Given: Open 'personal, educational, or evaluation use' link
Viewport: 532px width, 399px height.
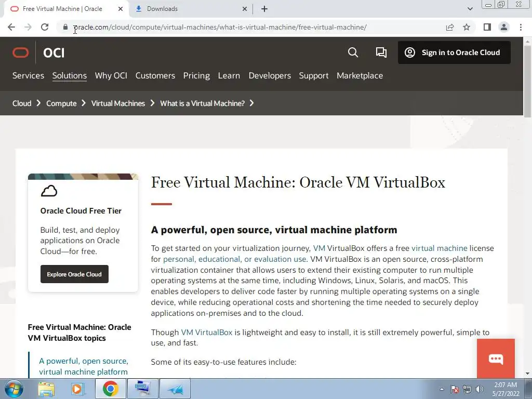Looking at the screenshot, I should click(235, 259).
